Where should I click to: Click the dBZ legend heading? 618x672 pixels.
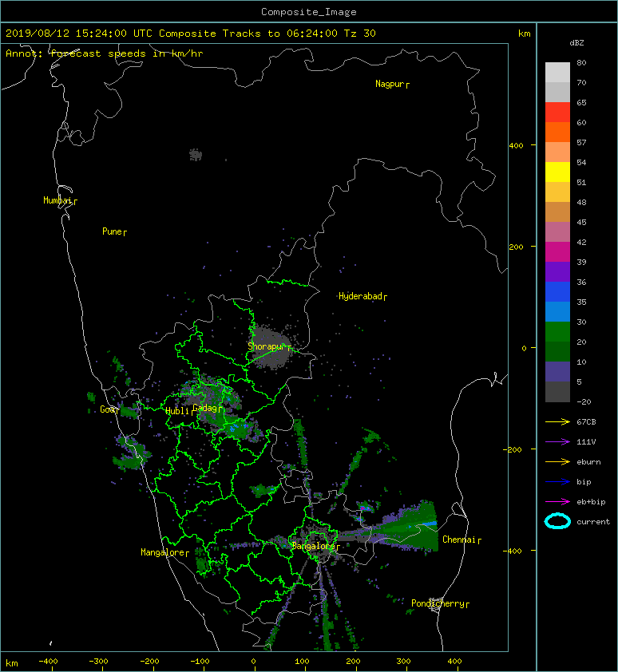(576, 43)
